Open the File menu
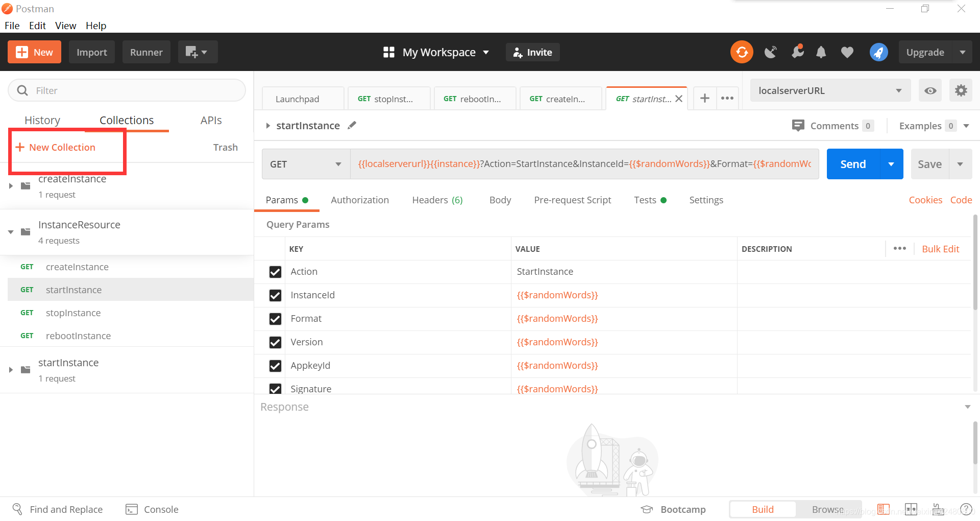 point(12,26)
